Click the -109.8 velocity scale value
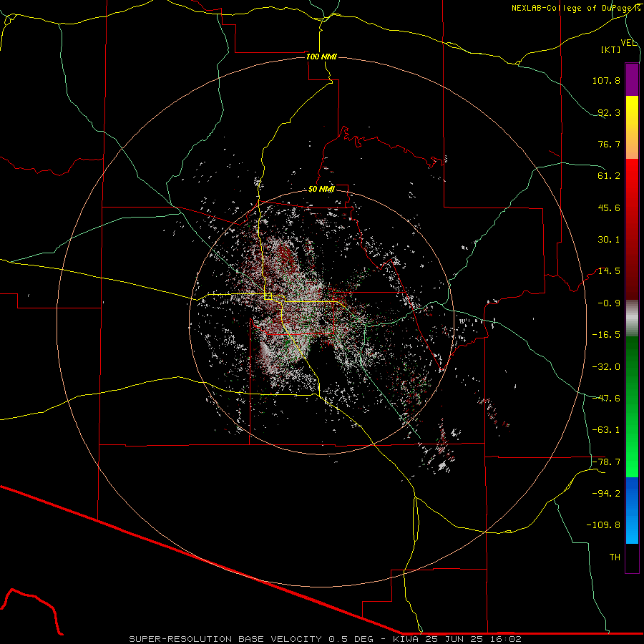644x644 pixels. click(x=603, y=525)
